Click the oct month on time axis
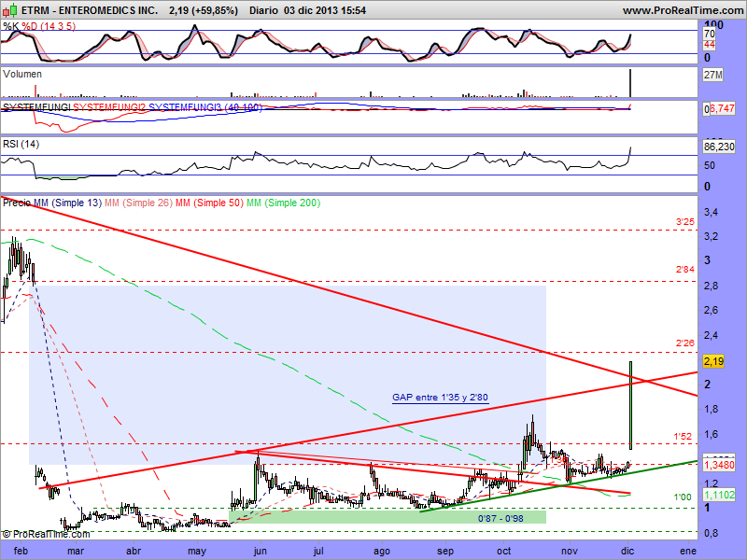This screenshot has height=560, width=747. (503, 551)
